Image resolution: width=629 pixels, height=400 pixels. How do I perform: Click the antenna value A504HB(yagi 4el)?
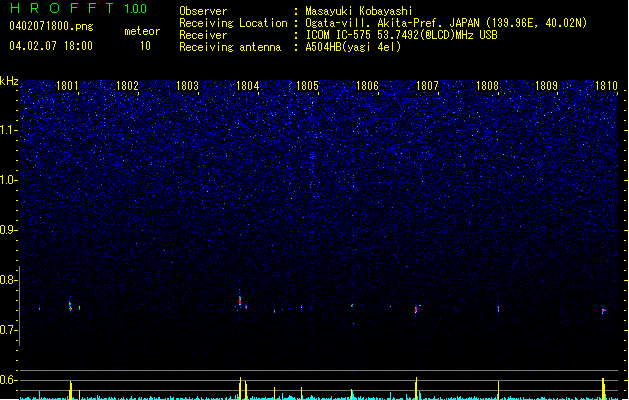[x=353, y=47]
